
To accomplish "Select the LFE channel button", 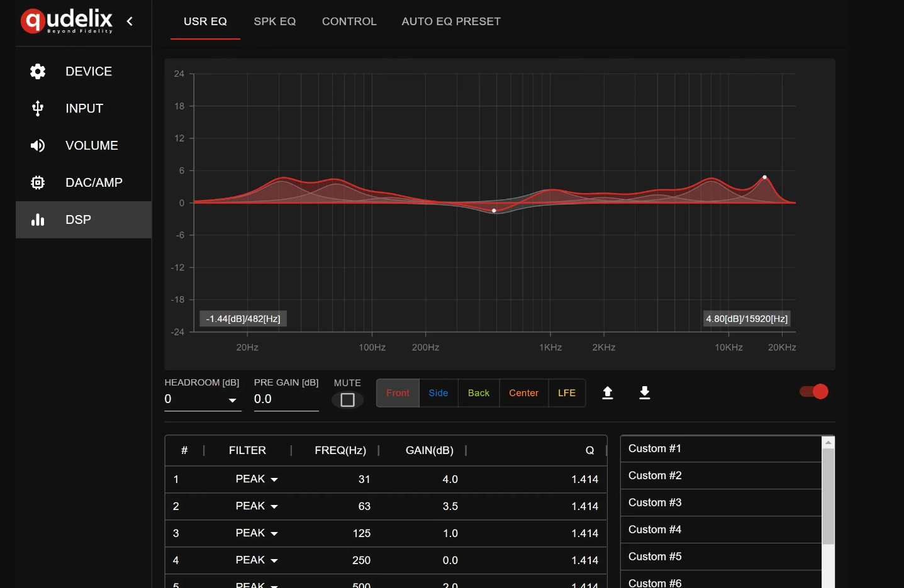I will [x=567, y=393].
